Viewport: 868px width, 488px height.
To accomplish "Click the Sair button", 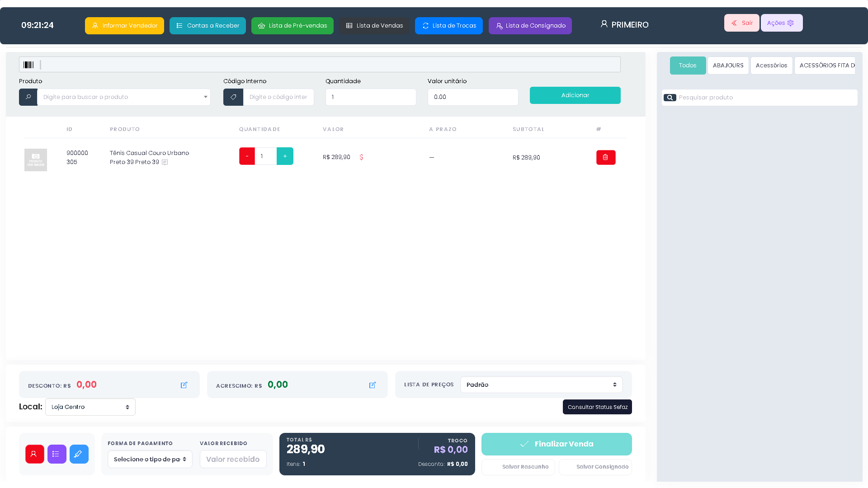I will (742, 23).
